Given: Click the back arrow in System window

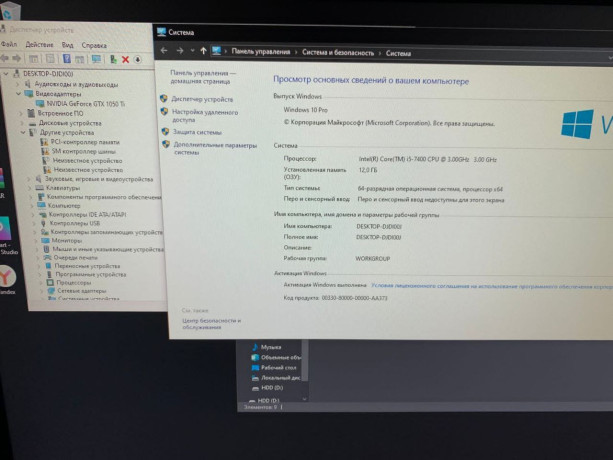Looking at the screenshot, I should [x=165, y=51].
